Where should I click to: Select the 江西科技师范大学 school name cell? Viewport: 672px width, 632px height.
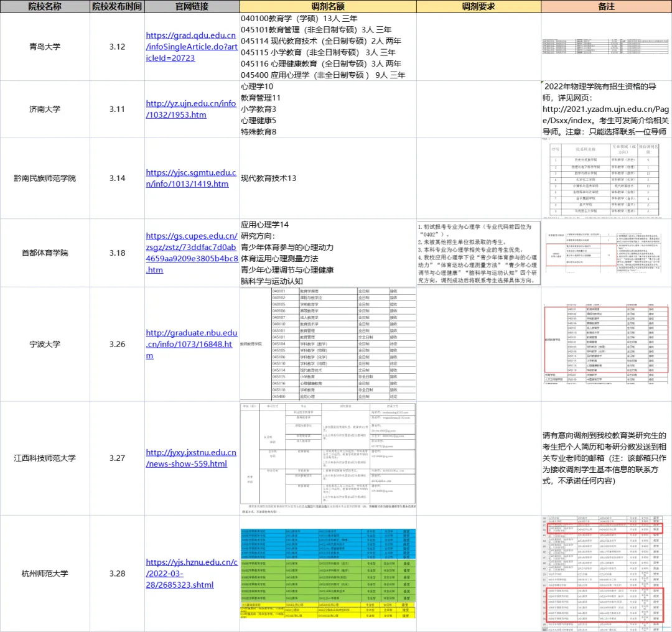(x=45, y=458)
